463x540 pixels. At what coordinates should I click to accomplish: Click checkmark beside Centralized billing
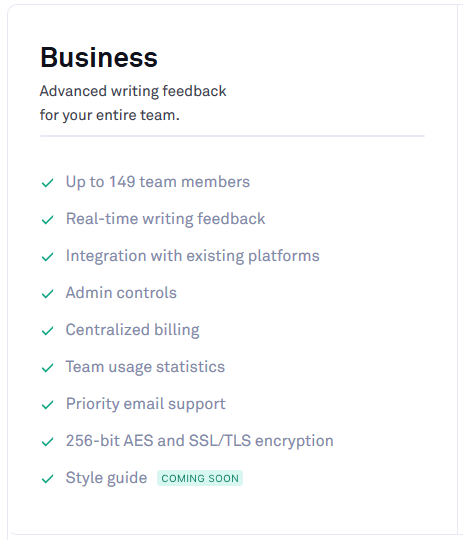tap(48, 331)
